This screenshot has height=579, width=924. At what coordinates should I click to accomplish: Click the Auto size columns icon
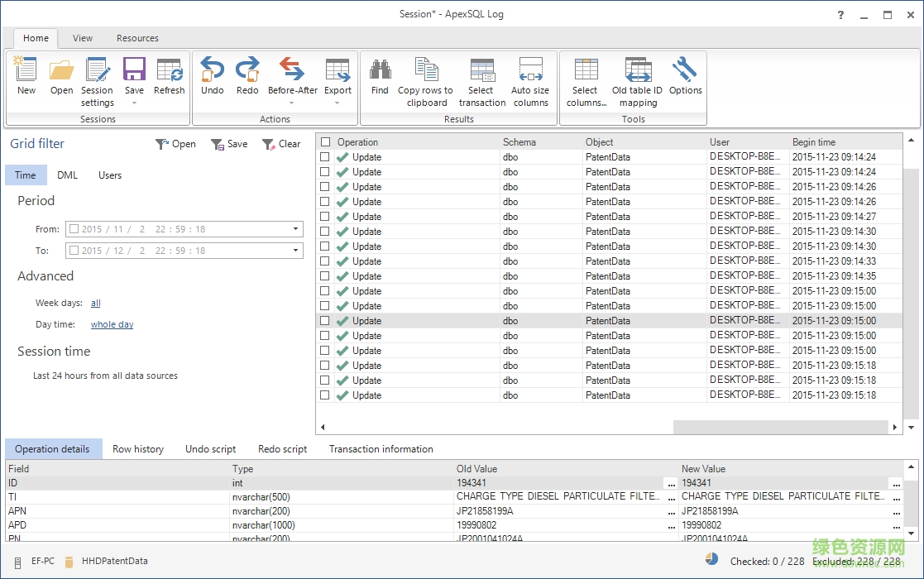coord(531,80)
